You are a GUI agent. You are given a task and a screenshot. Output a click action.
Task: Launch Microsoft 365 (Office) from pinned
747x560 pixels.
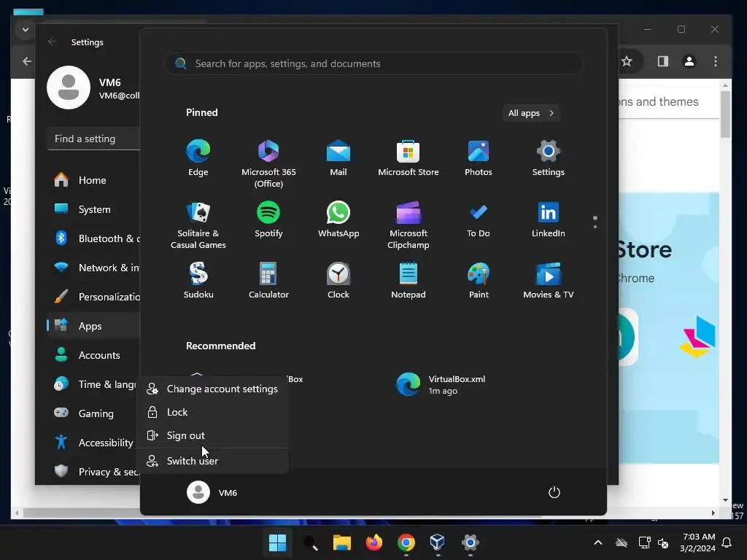click(268, 164)
